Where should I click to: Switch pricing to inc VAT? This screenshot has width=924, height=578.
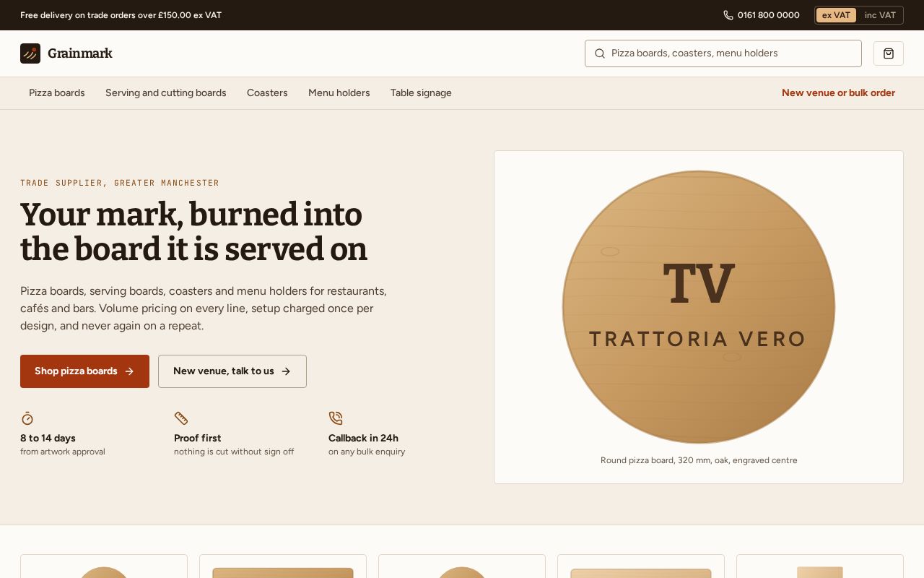click(880, 15)
